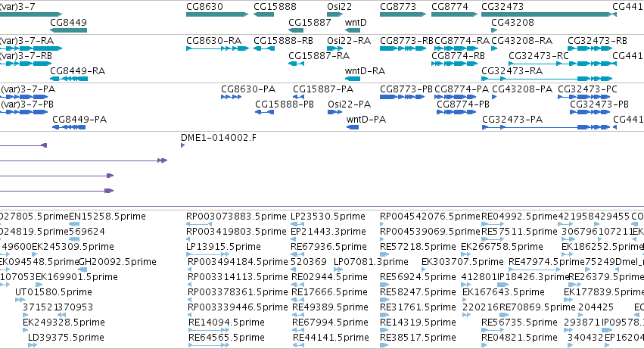
Task: Click transcript label CG8630-RA
Action: coord(213,41)
